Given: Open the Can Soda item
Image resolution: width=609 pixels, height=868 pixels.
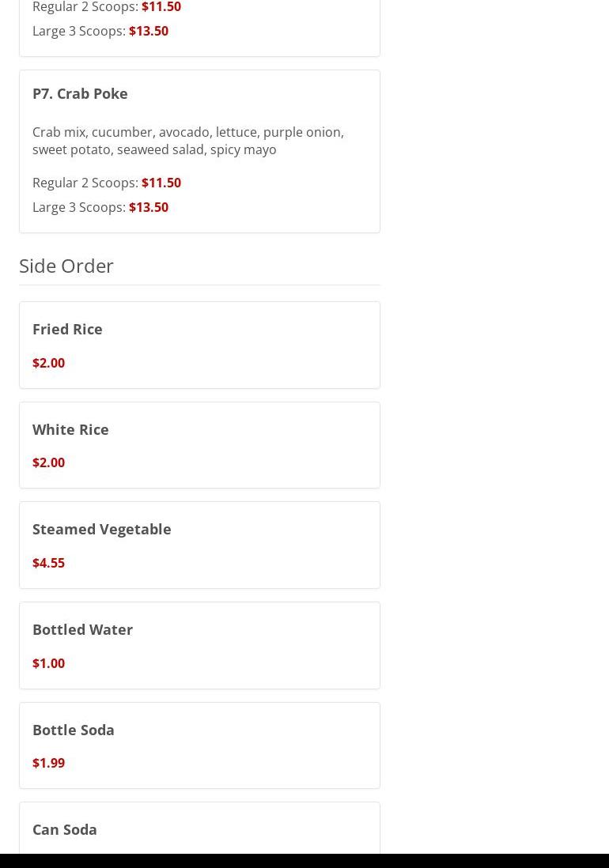Looking at the screenshot, I should [x=65, y=829].
